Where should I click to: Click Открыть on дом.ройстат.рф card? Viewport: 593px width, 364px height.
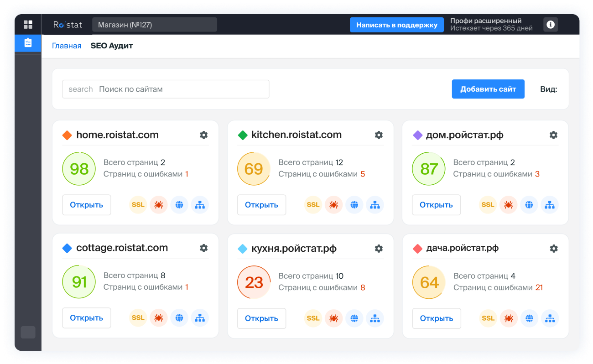436,205
